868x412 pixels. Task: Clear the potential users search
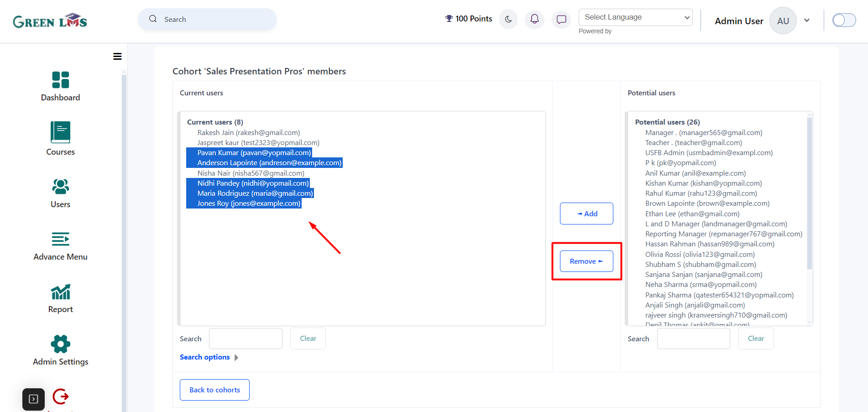tap(756, 339)
